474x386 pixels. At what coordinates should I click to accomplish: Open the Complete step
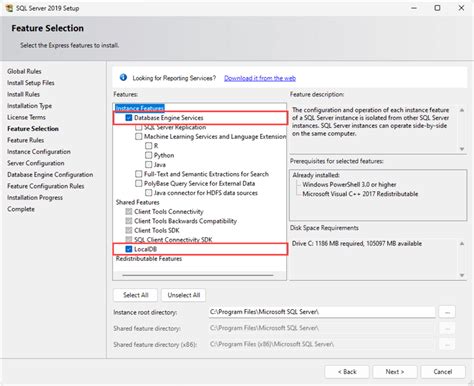21,209
